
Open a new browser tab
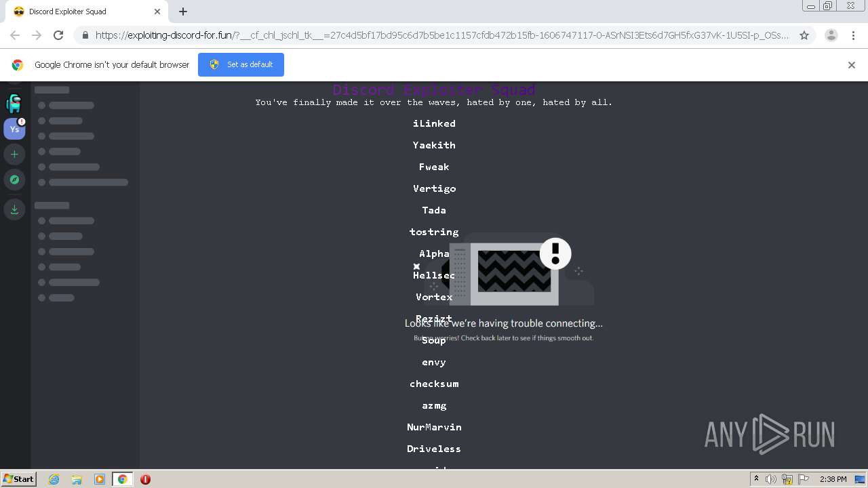(x=183, y=12)
